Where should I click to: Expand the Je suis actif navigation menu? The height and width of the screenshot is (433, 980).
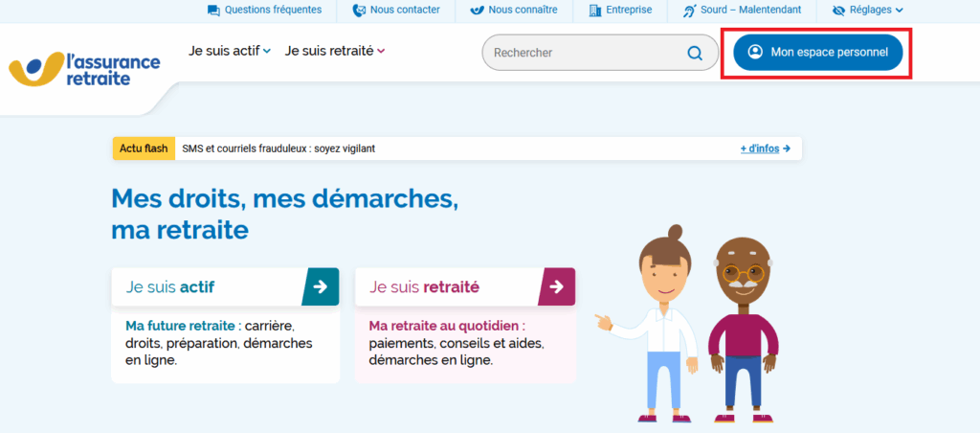230,51
